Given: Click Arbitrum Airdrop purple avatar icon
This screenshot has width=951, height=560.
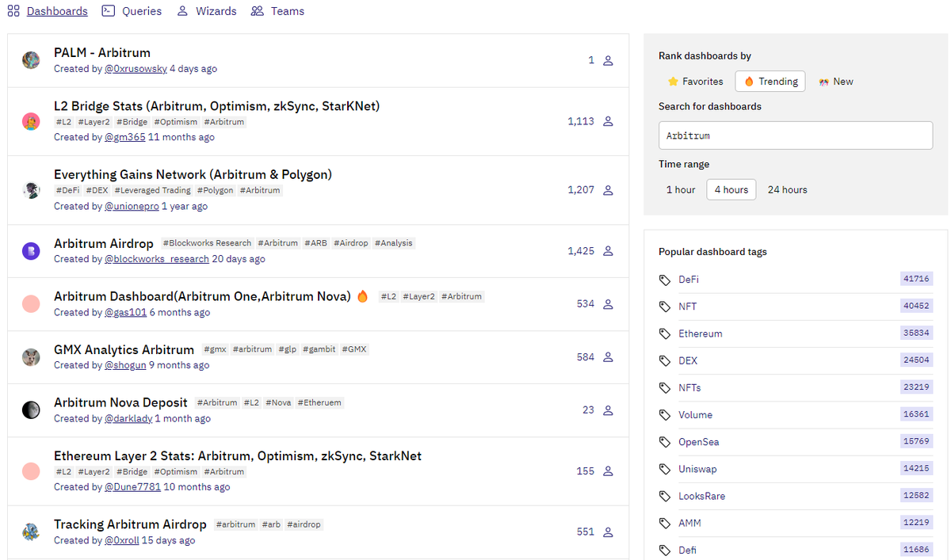Looking at the screenshot, I should pyautogui.click(x=31, y=251).
